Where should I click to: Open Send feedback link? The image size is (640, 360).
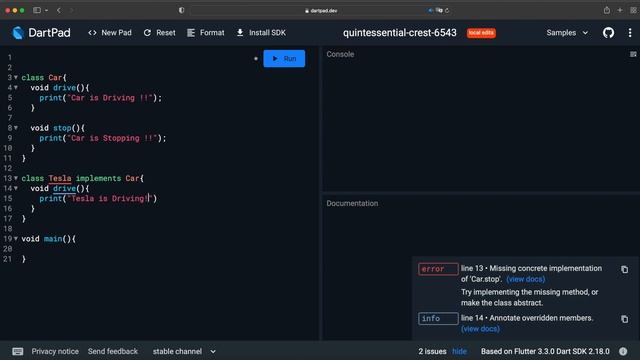(x=113, y=351)
